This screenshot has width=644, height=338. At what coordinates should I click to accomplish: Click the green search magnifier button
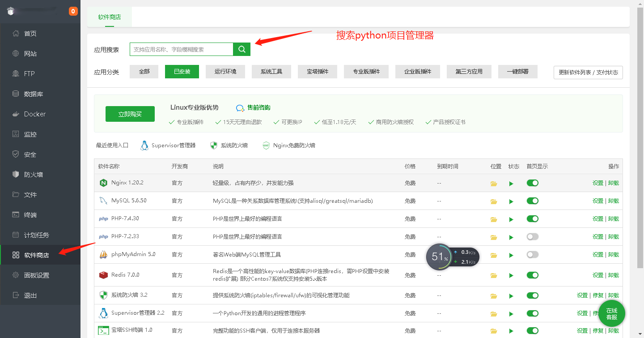pos(242,49)
